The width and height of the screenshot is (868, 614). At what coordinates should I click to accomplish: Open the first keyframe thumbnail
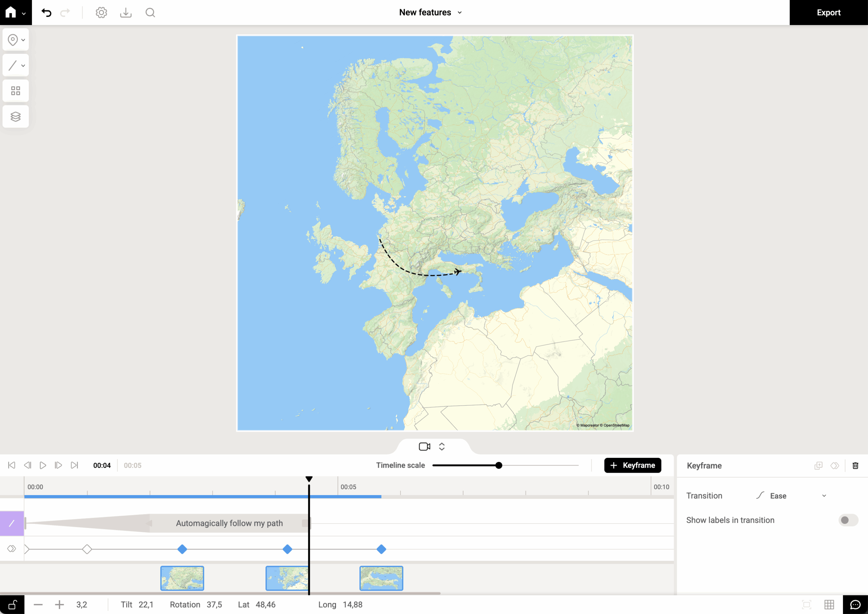tap(182, 578)
